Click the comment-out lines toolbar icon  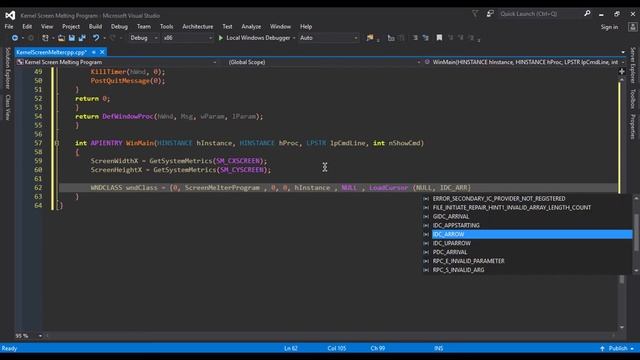[x=415, y=38]
